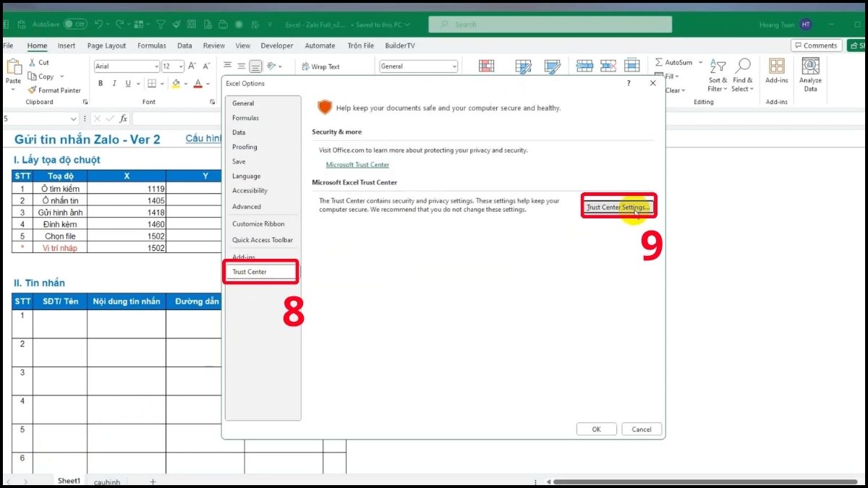
Task: Click Cancel in Excel Options dialog
Action: point(642,429)
